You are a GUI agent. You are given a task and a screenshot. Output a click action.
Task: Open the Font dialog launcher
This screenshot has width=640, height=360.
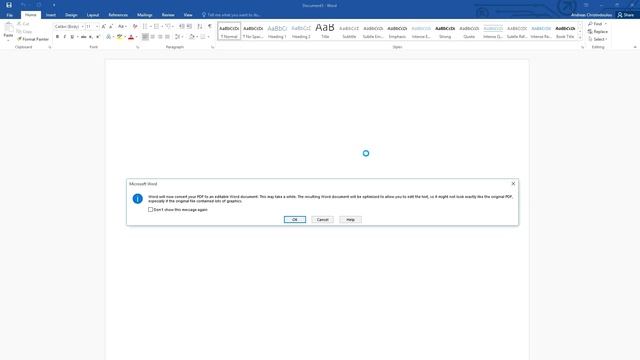point(138,47)
